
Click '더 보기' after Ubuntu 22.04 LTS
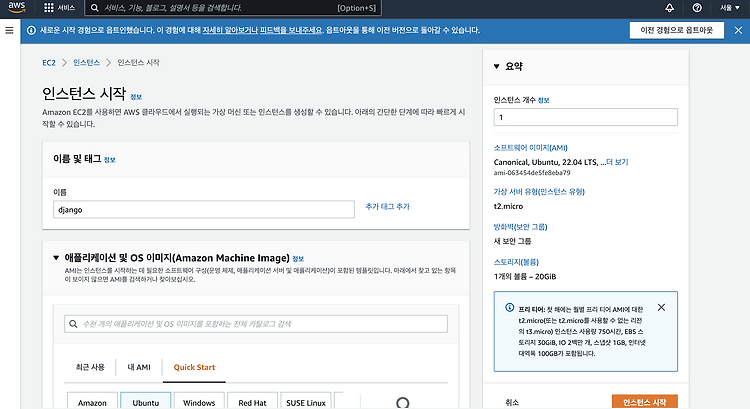point(617,162)
